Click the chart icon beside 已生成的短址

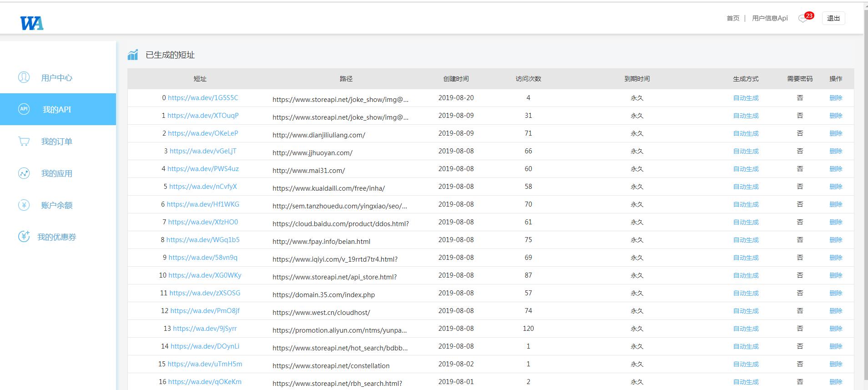pyautogui.click(x=133, y=55)
